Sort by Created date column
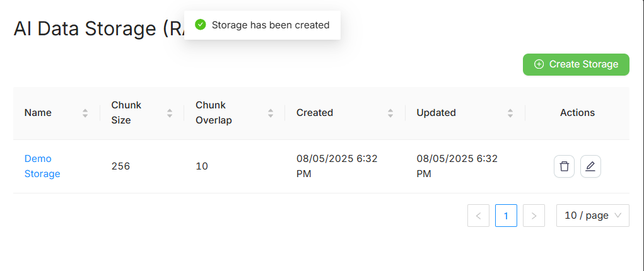 tap(390, 113)
